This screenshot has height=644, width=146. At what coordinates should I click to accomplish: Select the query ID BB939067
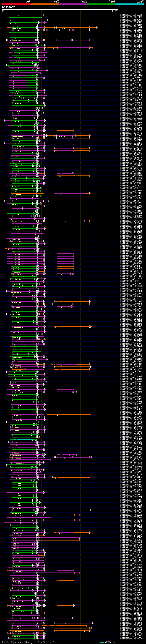8,7
